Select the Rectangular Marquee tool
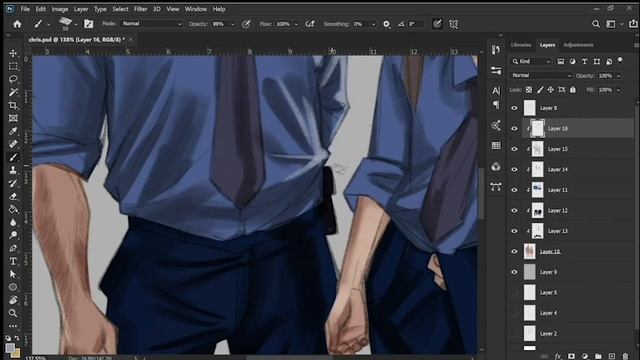 click(13, 66)
